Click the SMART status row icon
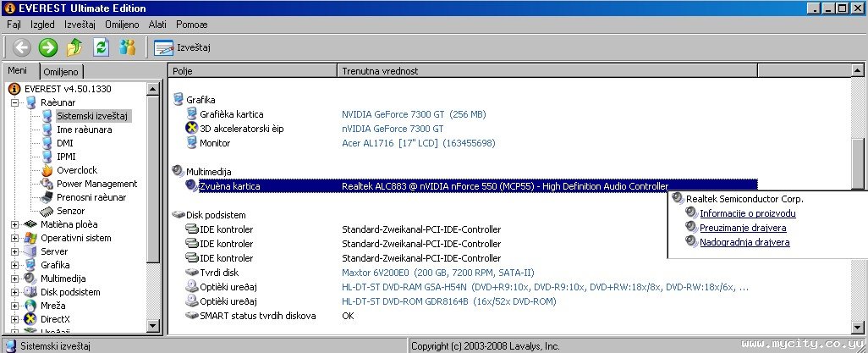The height and width of the screenshot is (353, 868). (x=191, y=316)
